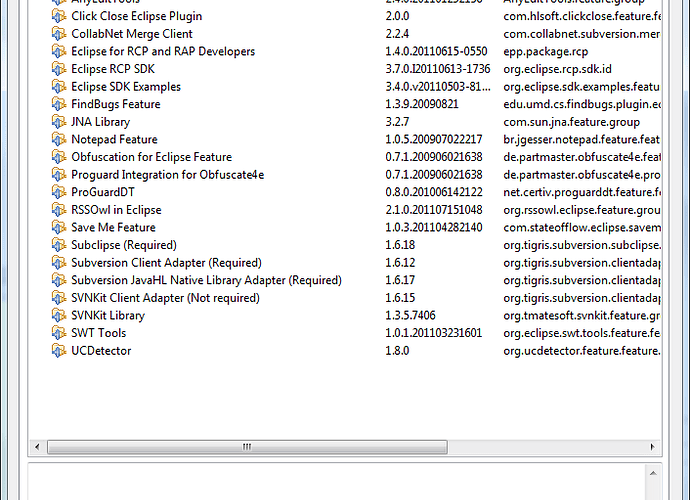Select the CollabNet Merge Client name
Image resolution: width=690 pixels, height=500 pixels.
coord(132,34)
